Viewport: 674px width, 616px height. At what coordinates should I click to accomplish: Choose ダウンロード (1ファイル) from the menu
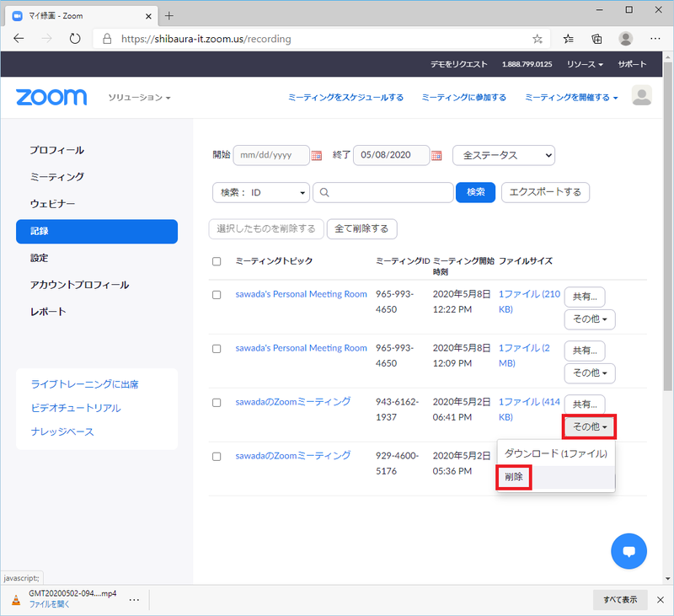556,453
